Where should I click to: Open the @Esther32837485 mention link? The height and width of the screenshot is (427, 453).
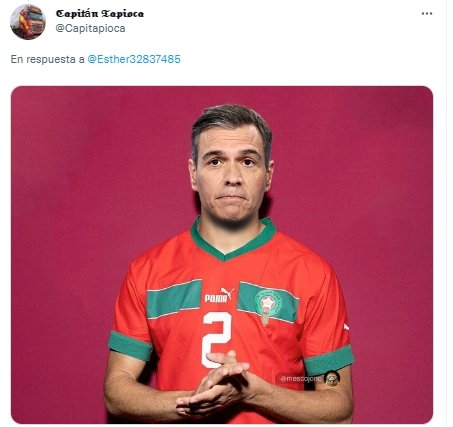coord(134,59)
